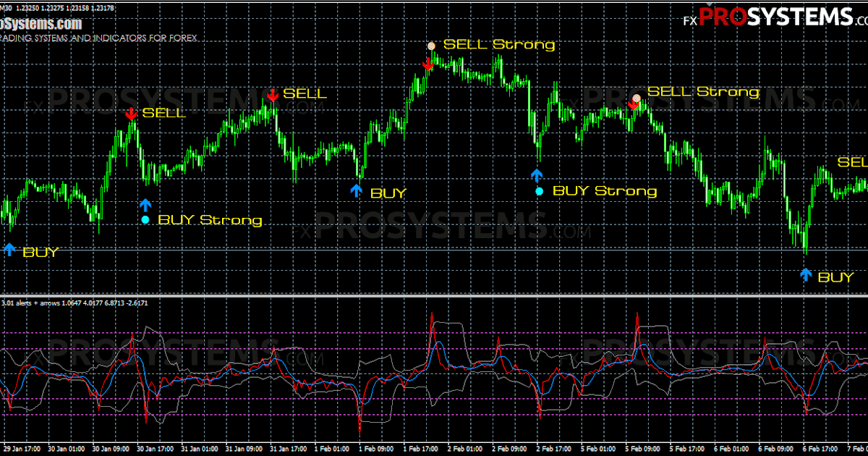Click the peach dot on 5 Feb SELL Strong signal

point(637,98)
